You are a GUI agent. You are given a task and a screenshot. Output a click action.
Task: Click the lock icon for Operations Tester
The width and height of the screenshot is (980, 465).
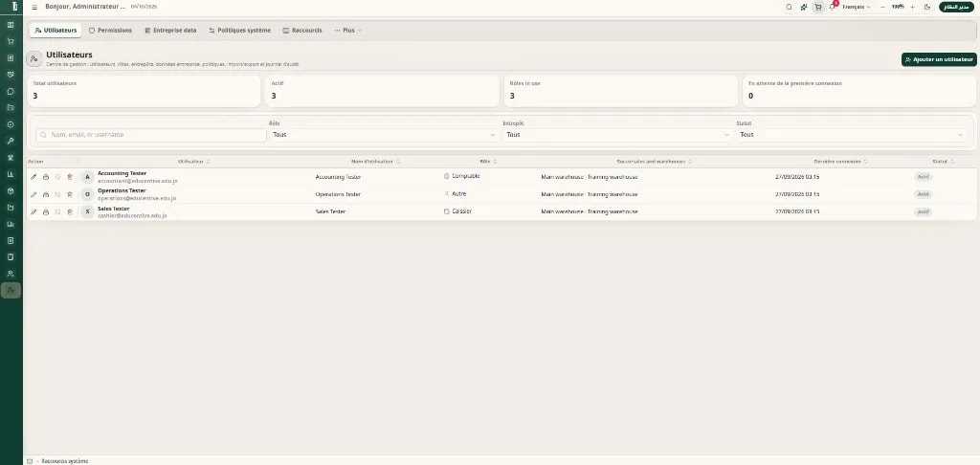[x=46, y=194]
